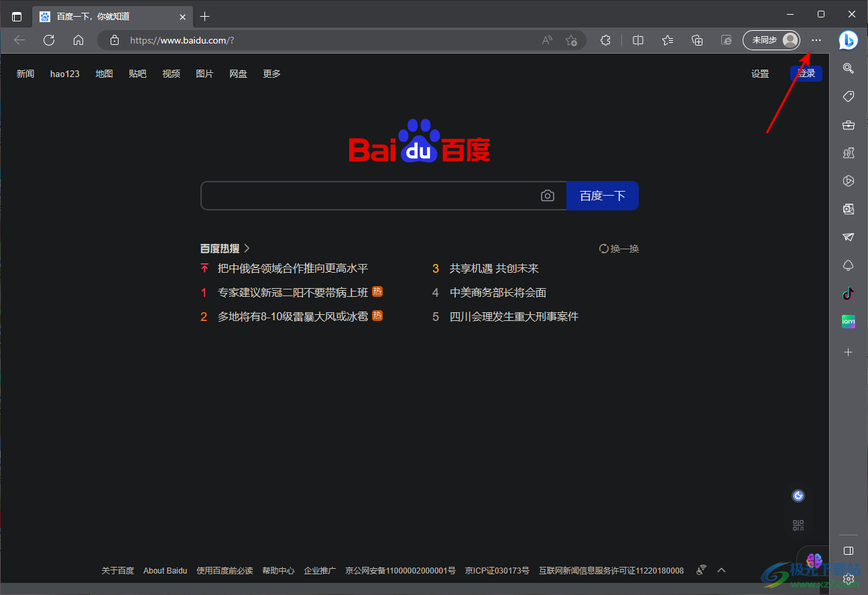
Task: Open 视频 in Baidu nav
Action: [x=171, y=74]
